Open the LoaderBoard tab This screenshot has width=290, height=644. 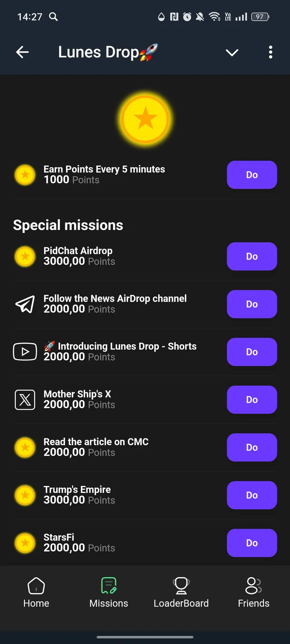coord(181,592)
